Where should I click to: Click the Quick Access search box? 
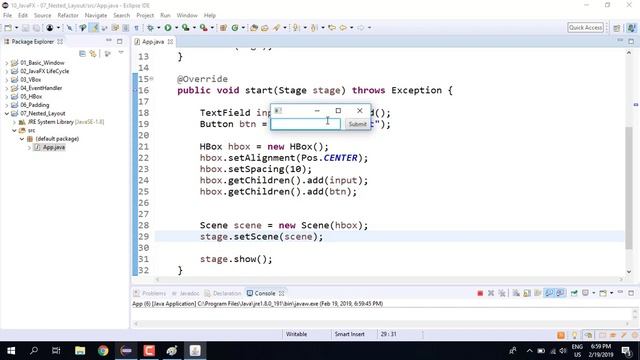pos(585,28)
